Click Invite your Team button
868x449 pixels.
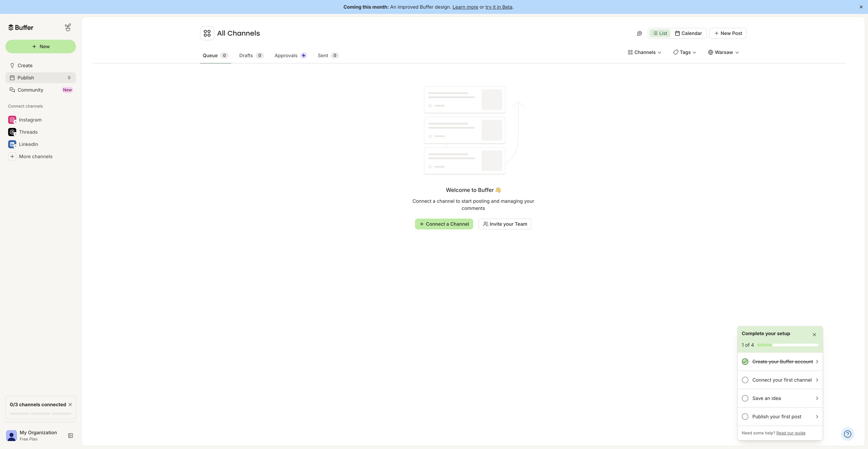505,224
